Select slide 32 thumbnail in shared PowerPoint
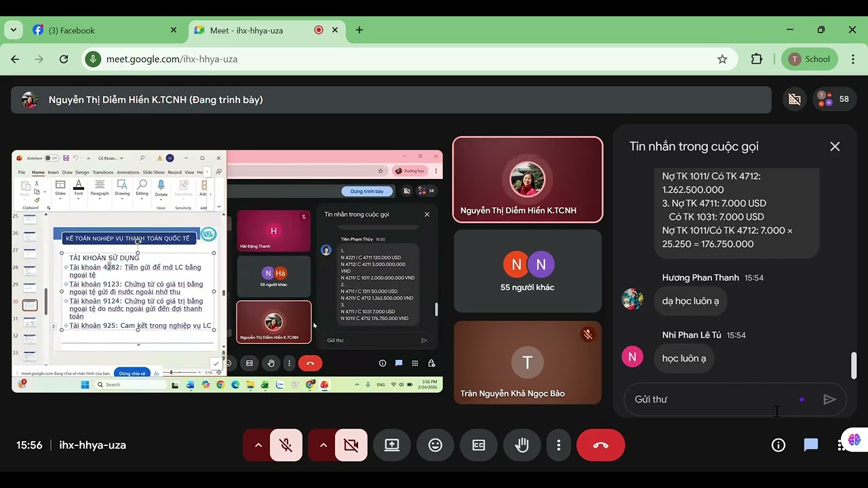 click(31, 340)
